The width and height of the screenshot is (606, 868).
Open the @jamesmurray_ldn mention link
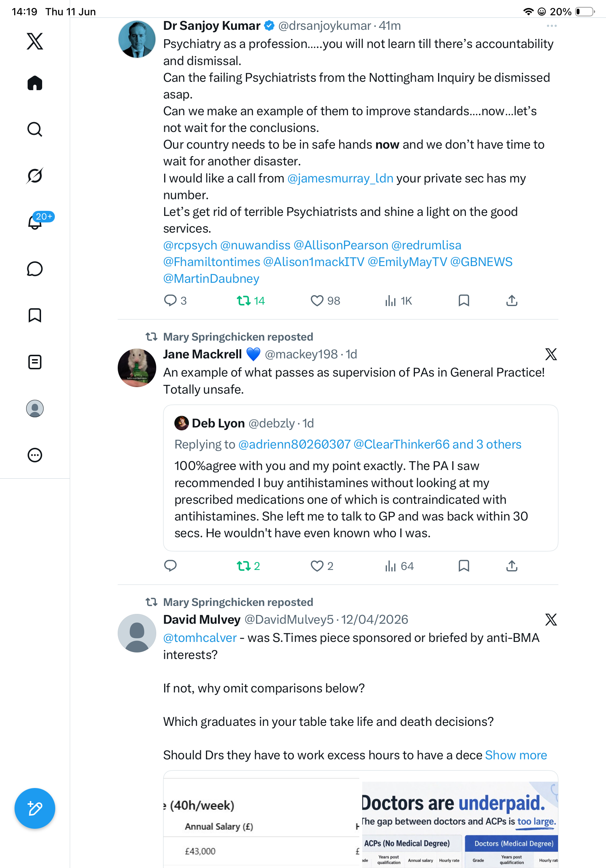pyautogui.click(x=340, y=178)
